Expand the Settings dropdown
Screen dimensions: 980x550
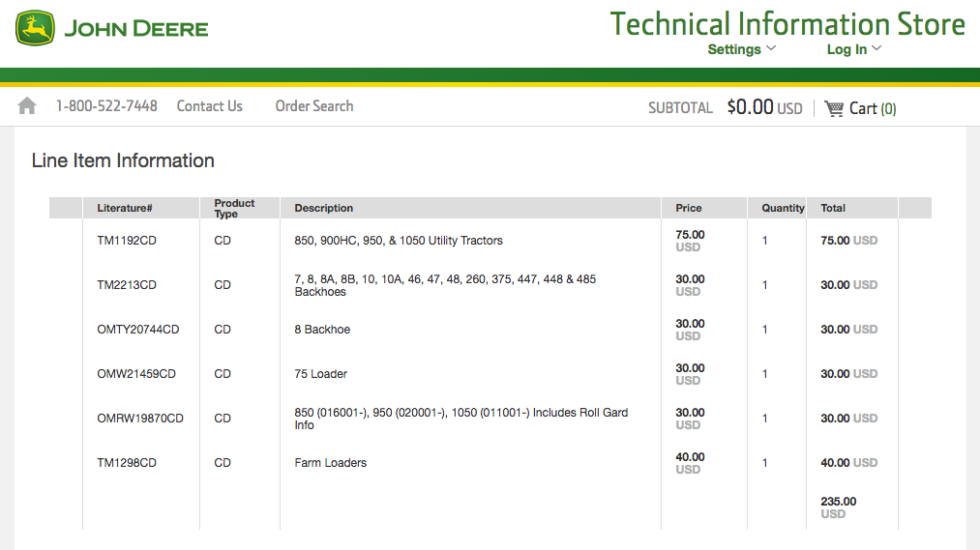741,49
